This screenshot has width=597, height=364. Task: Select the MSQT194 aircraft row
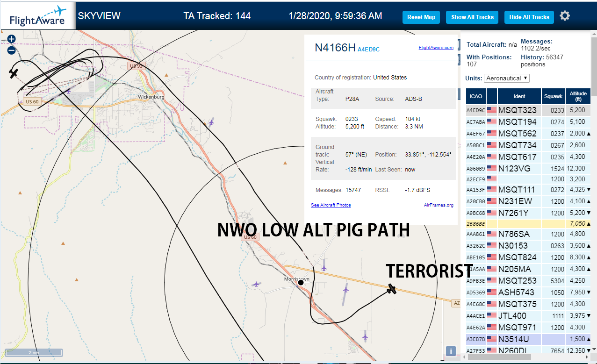point(528,122)
